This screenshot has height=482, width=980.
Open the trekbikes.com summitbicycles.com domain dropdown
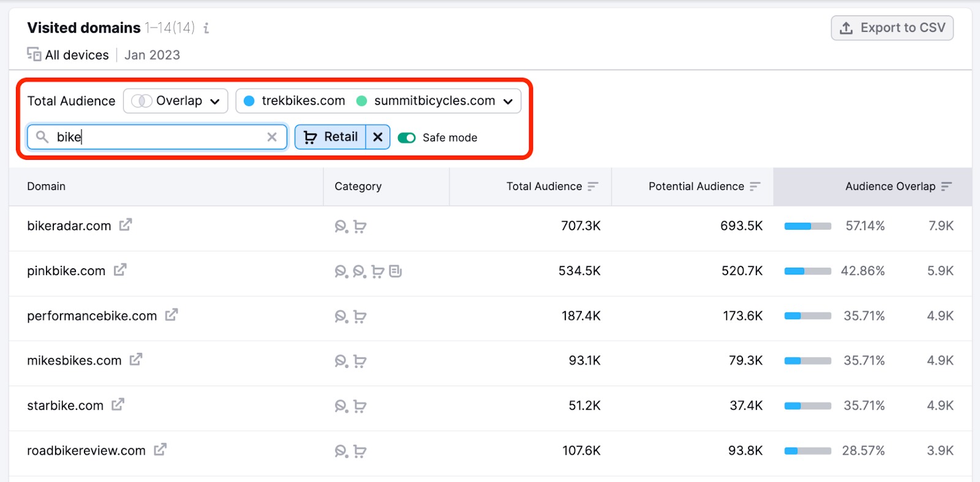[379, 101]
